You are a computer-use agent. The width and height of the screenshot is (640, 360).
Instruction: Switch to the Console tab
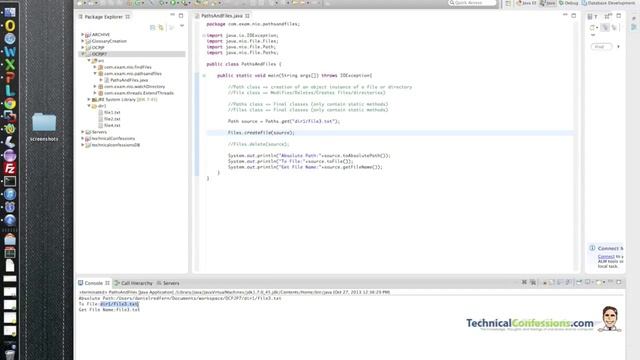(93, 283)
